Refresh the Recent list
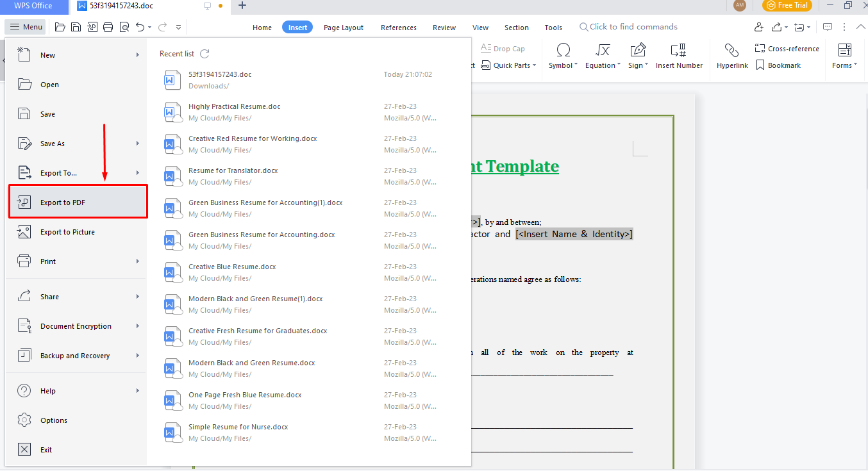This screenshot has height=471, width=868. tap(204, 54)
